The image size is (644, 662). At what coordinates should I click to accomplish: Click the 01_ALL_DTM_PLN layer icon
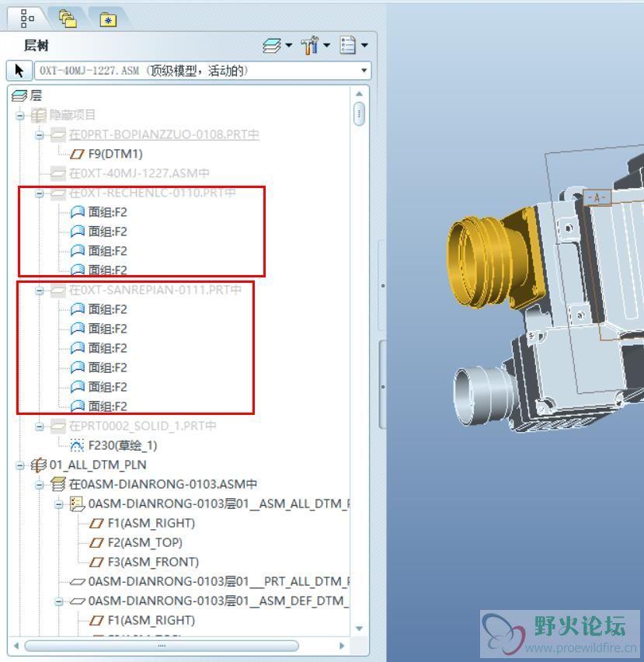coord(38,465)
